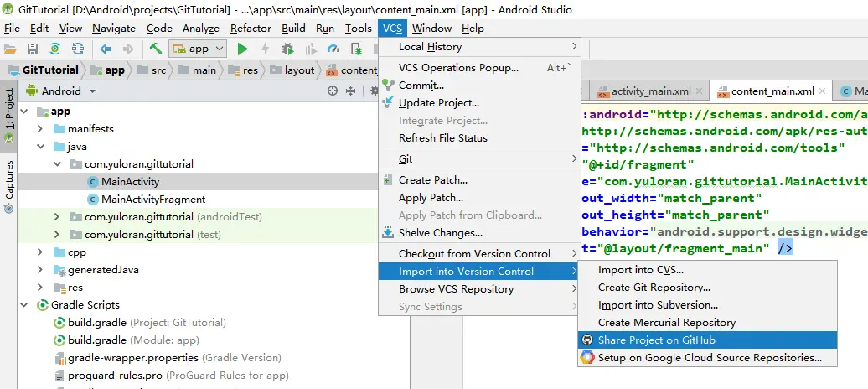Click the Commit icon in VCS menu
The height and width of the screenshot is (389, 868).
[x=388, y=86]
